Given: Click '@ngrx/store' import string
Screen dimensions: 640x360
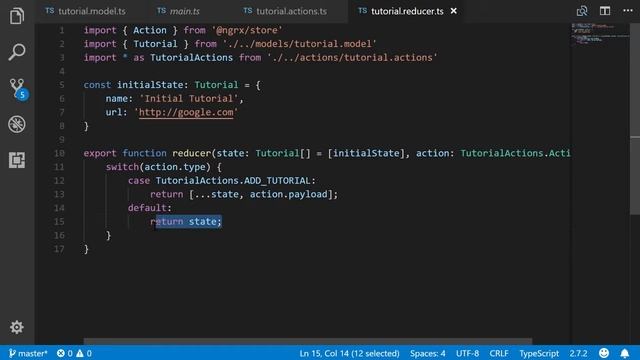Looking at the screenshot, I should pos(247,30).
